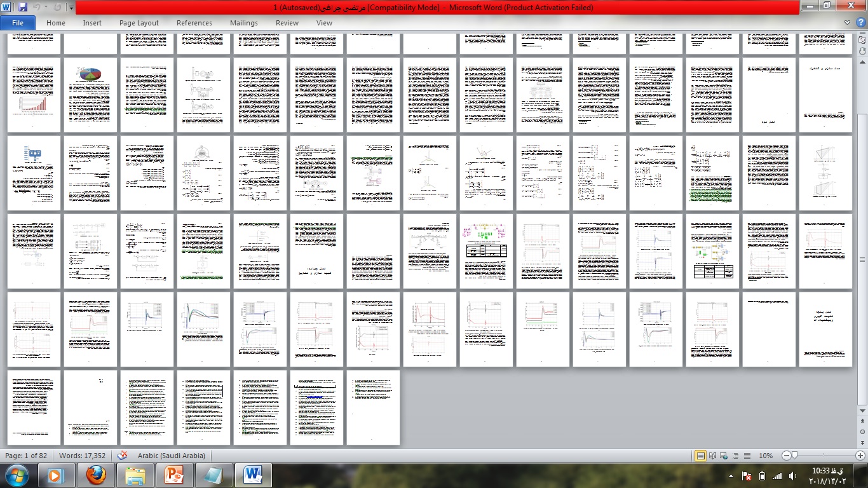The width and height of the screenshot is (868, 488).
Task: Click the Zoom In plus button
Action: coord(860,456)
